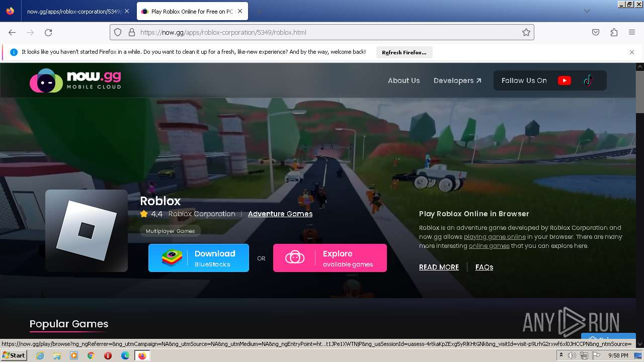Click the now.gg Mobile Cloud logo
This screenshot has width=644, height=362.
point(75,80)
